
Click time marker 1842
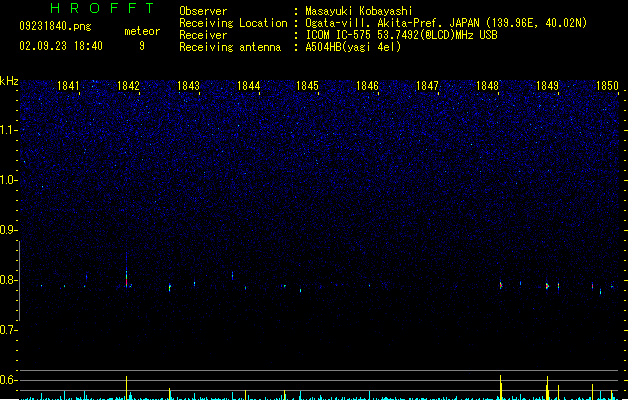128,86
